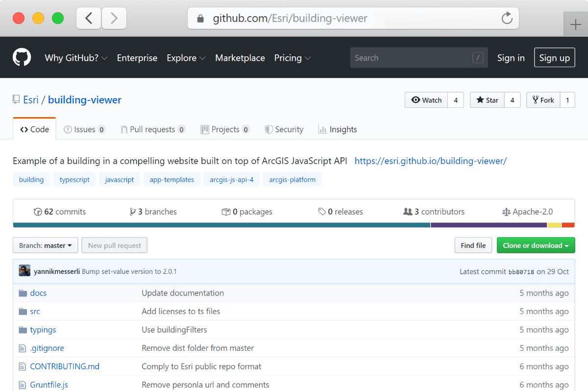Open the Why GitHub? dropdown menu
Image resolution: width=588 pixels, height=391 pixels.
[x=76, y=58]
